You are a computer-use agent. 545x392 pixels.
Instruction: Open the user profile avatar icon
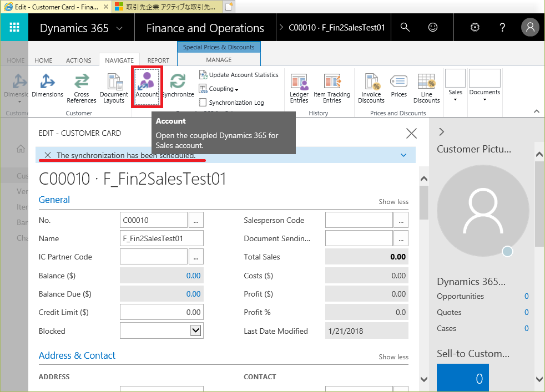click(x=530, y=27)
